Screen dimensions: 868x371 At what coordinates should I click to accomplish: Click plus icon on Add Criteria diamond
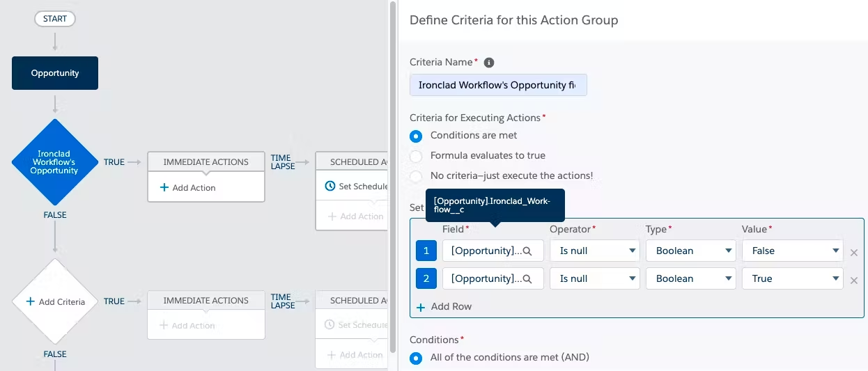coord(30,301)
